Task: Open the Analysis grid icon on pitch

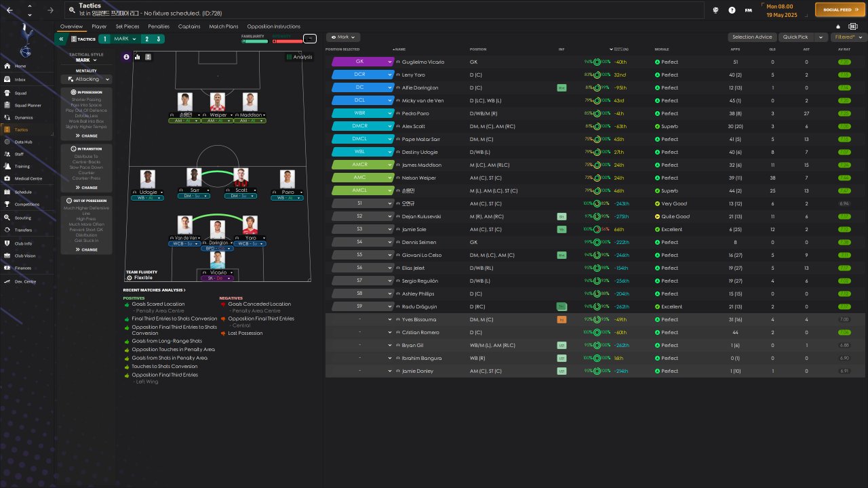Action: click(289, 57)
